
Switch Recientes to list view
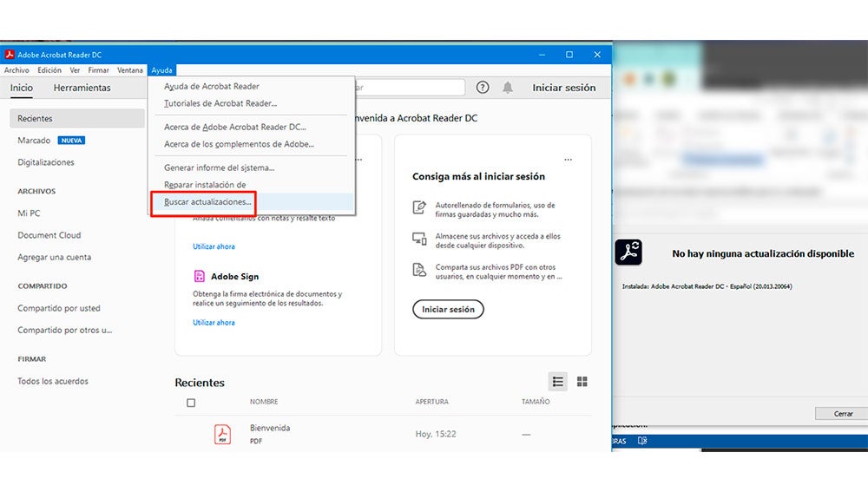[557, 382]
